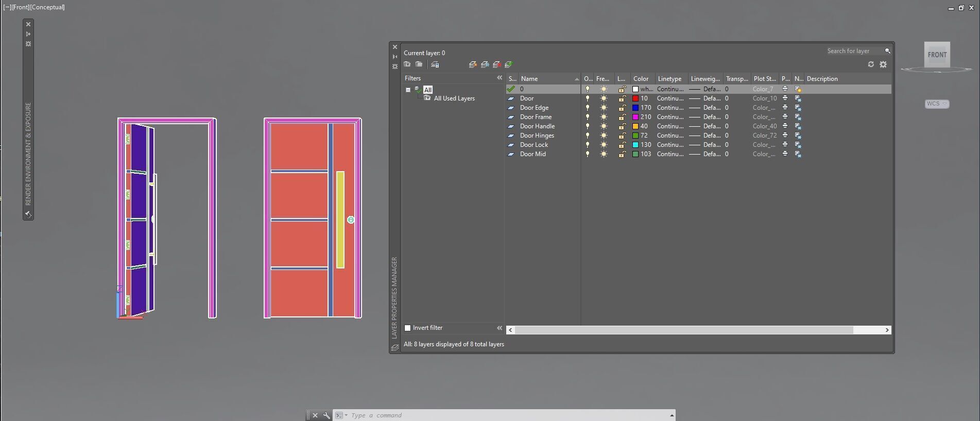Close the command line window
Viewport: 980px width, 421px height.
(x=315, y=415)
